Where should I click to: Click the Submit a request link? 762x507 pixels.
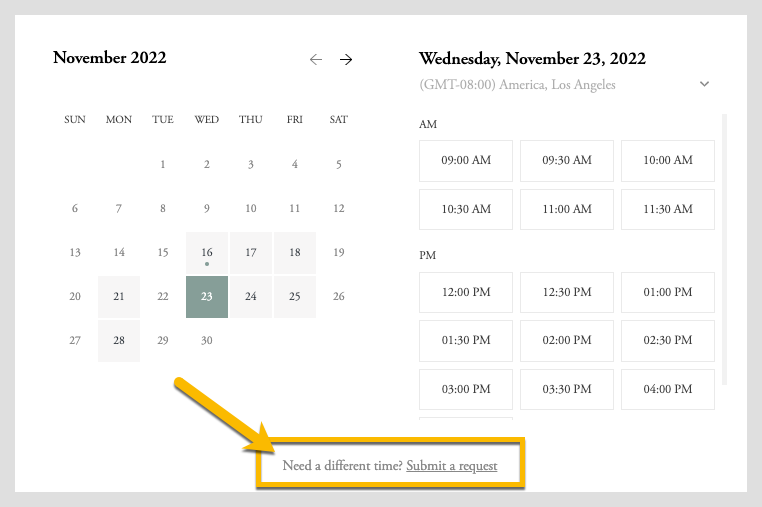click(x=451, y=466)
